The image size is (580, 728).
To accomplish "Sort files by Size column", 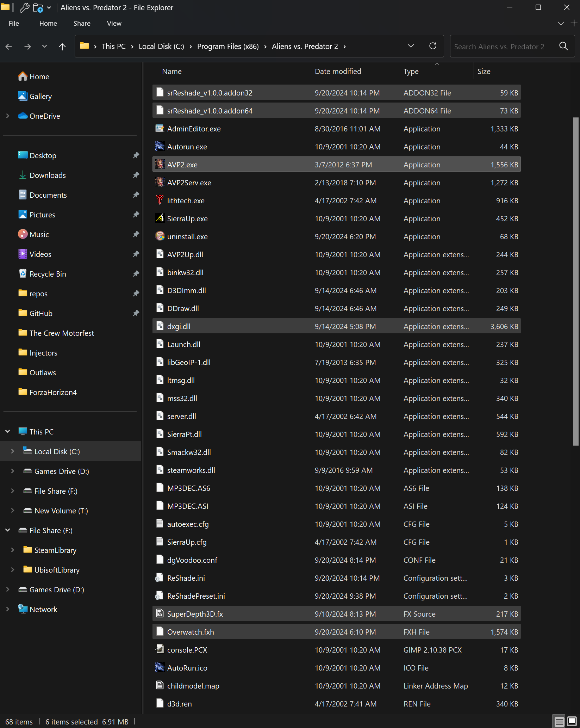I will [498, 71].
